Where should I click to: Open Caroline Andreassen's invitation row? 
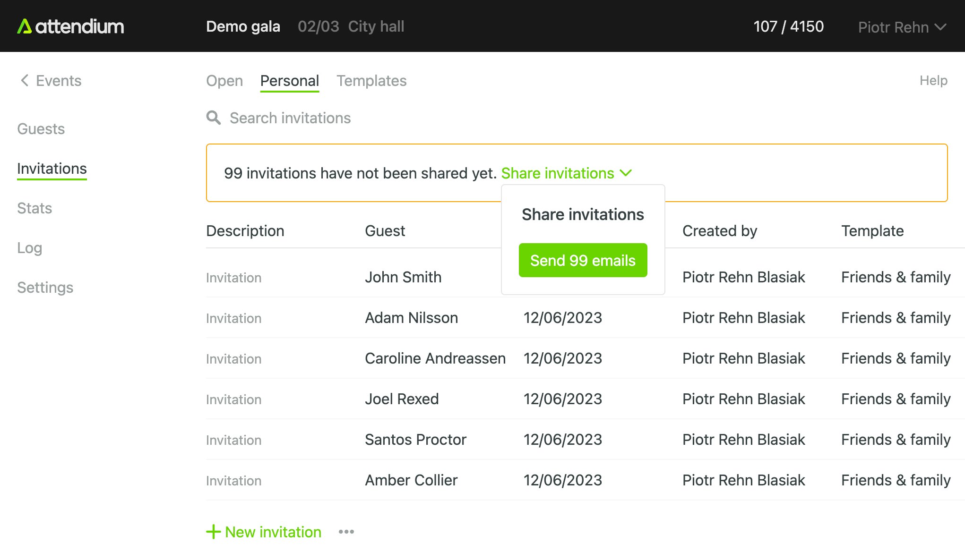(x=435, y=358)
